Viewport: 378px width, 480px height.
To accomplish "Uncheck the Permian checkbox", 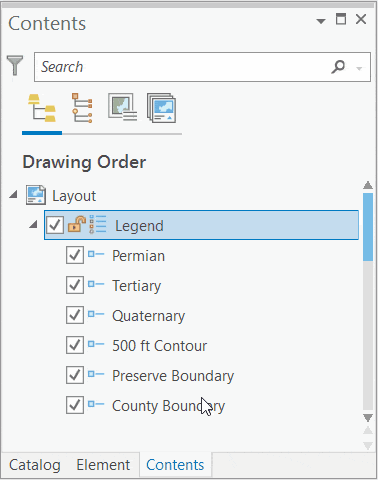I will (x=75, y=255).
